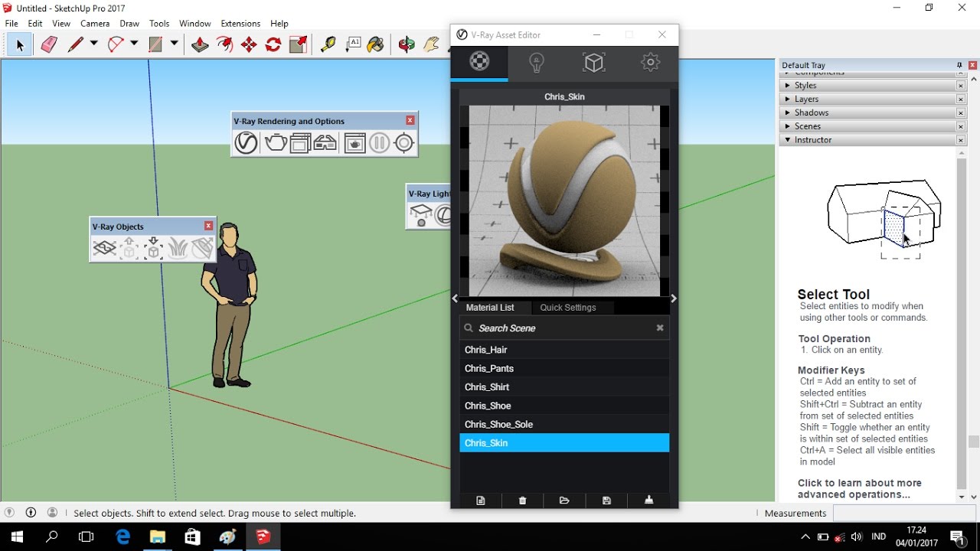Open Arc tool dropdown arrow
The image size is (980, 551).
point(134,44)
